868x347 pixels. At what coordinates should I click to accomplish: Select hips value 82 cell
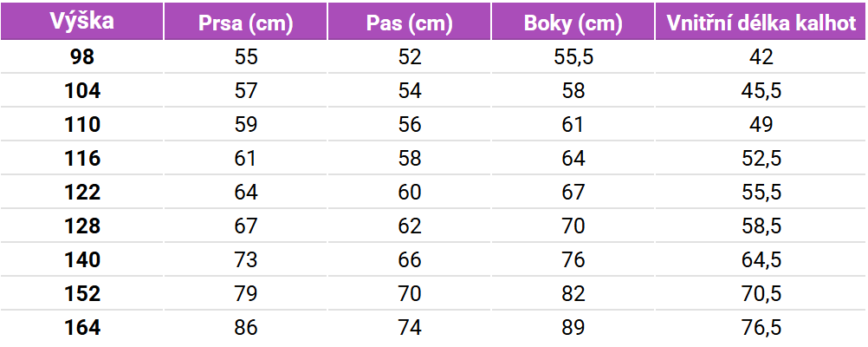(573, 294)
